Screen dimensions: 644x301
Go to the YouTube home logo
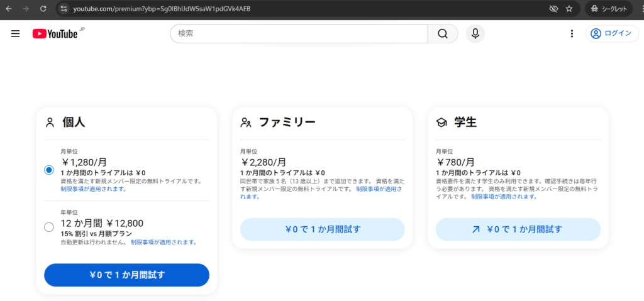coord(55,34)
